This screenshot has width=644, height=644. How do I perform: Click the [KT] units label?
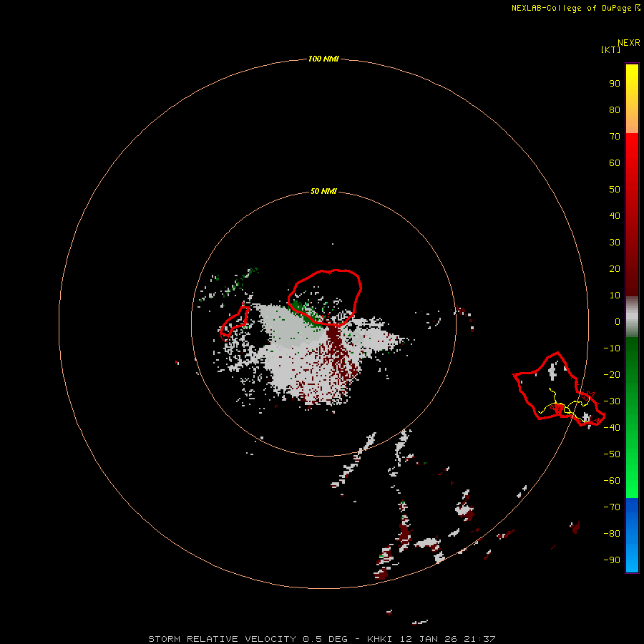pyautogui.click(x=610, y=49)
